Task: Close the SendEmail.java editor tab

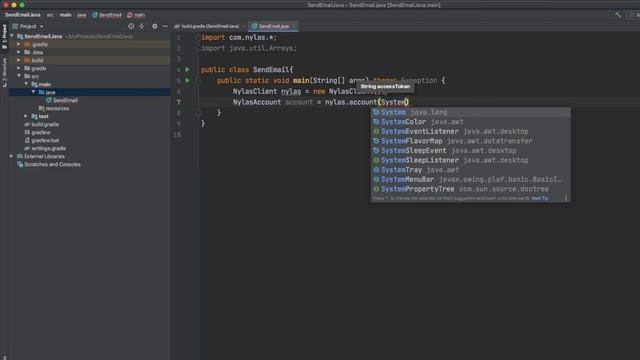Action: 294,26
